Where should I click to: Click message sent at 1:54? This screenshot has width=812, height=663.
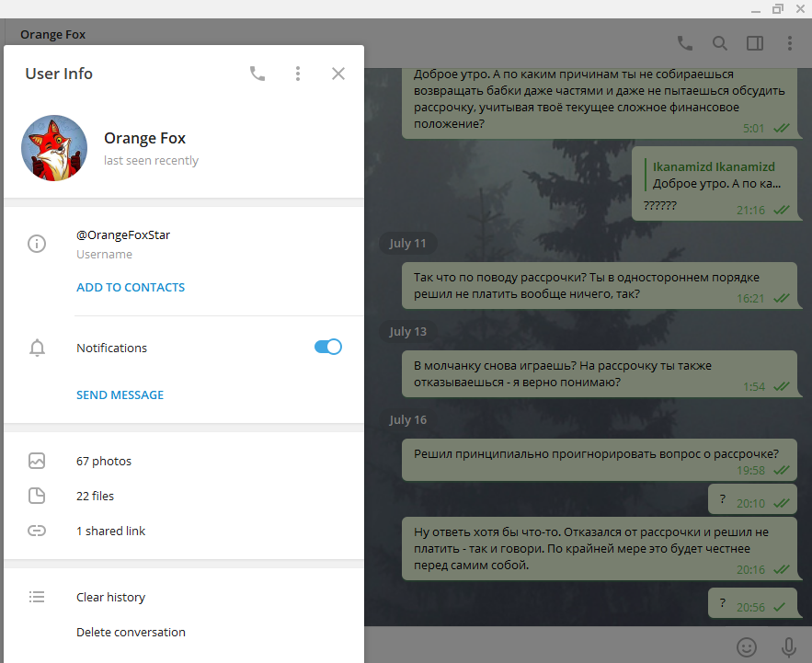(x=600, y=374)
